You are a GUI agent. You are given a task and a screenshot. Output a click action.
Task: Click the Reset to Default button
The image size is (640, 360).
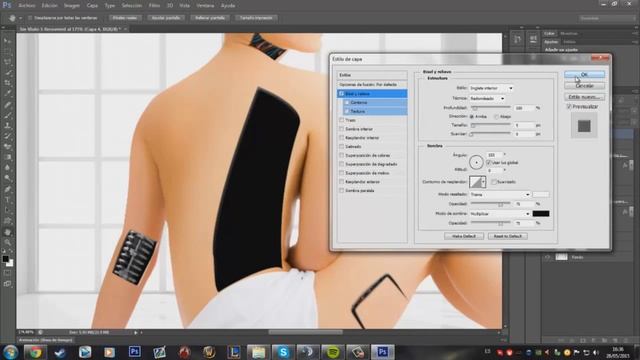(x=508, y=236)
